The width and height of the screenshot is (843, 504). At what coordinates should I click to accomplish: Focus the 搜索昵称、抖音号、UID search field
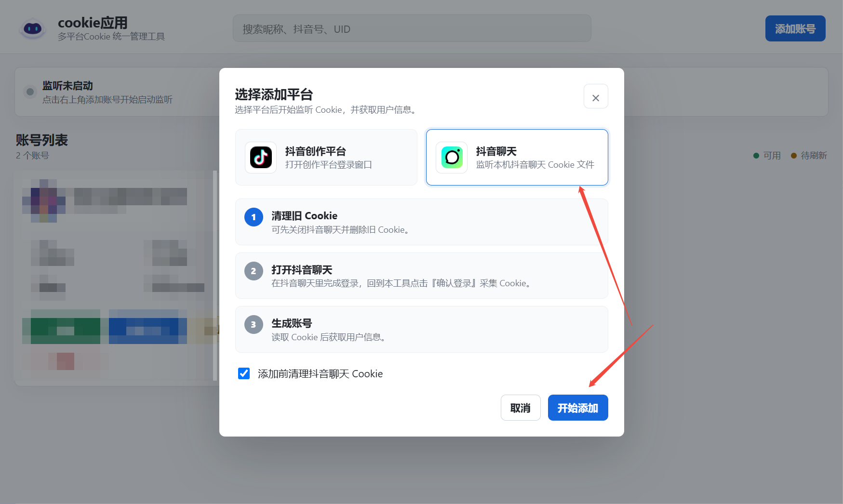point(412,28)
